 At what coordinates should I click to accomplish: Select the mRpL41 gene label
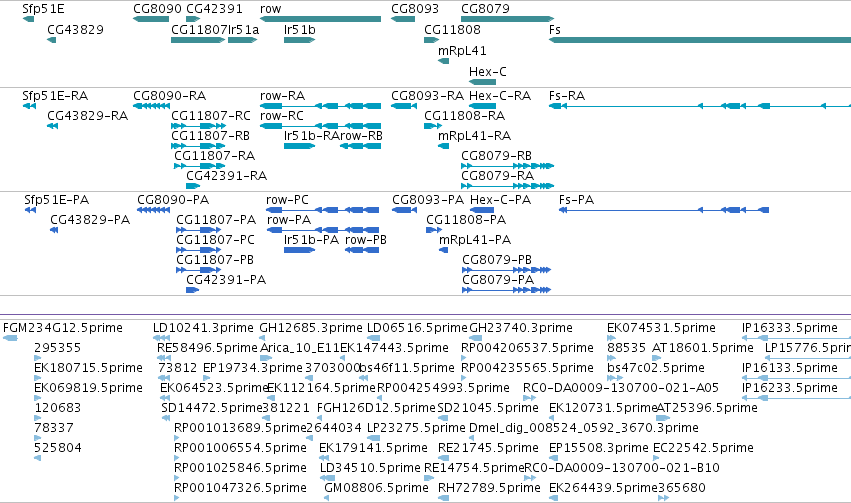click(462, 50)
